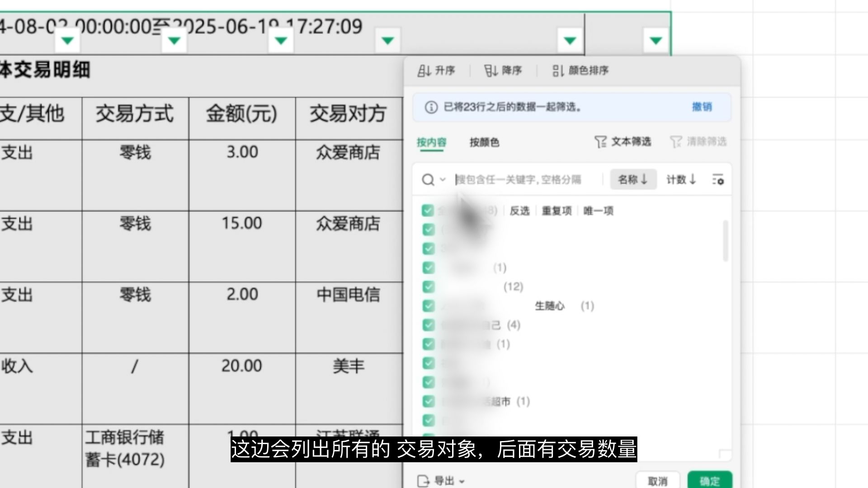Open filter dropdown above 金额(元) column
The height and width of the screenshot is (488, 868).
click(x=281, y=41)
